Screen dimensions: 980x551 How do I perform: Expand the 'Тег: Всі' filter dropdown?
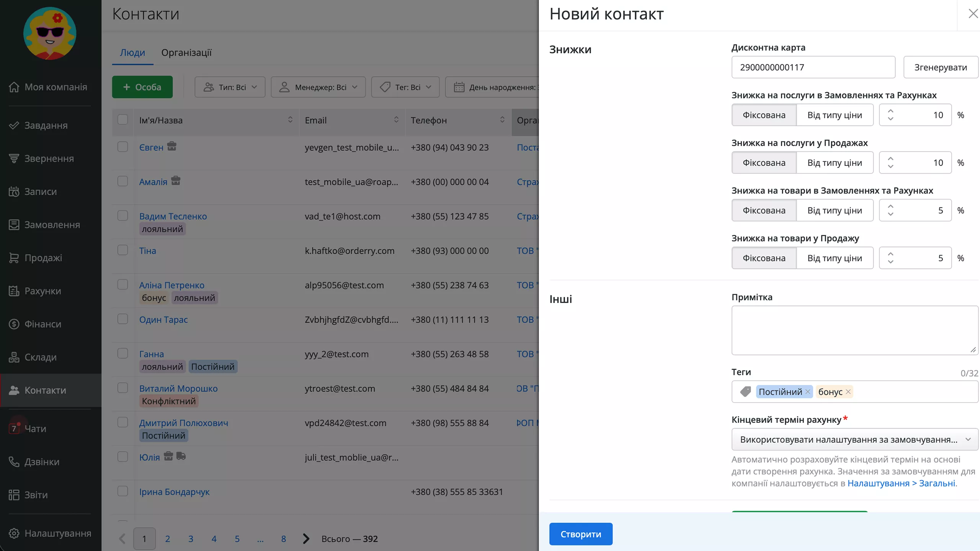tap(405, 87)
